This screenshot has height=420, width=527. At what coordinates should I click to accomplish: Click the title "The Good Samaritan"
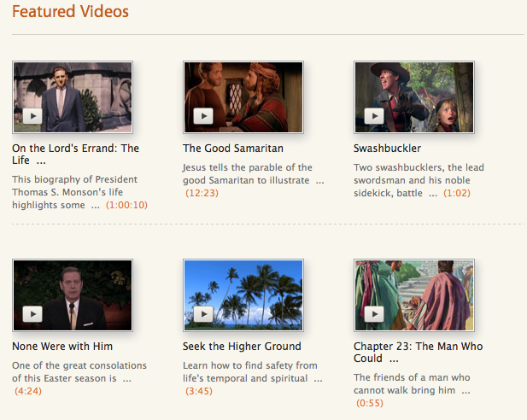(233, 149)
